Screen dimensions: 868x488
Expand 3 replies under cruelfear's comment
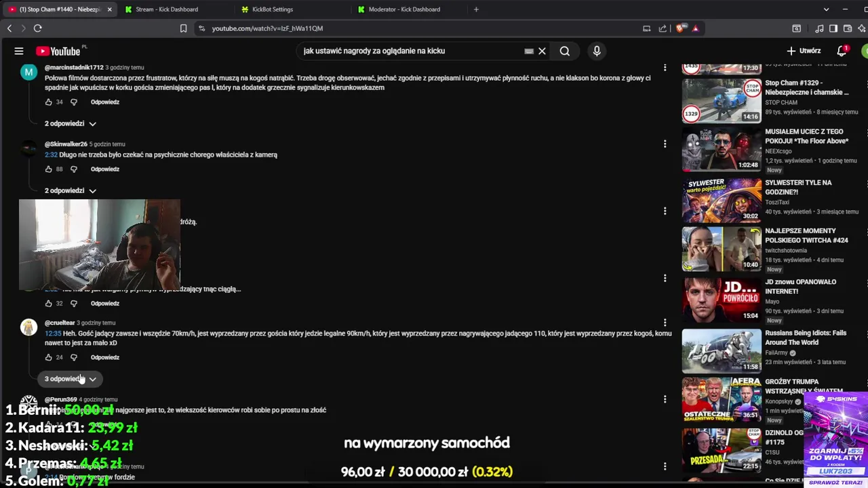[x=71, y=379]
